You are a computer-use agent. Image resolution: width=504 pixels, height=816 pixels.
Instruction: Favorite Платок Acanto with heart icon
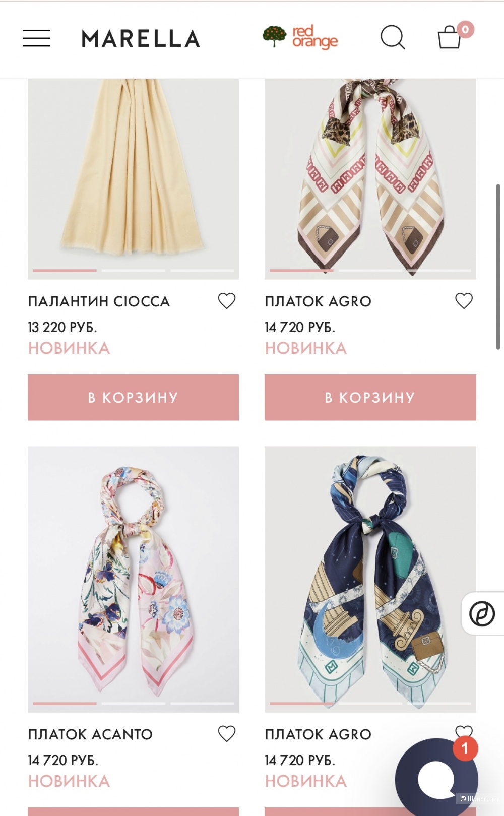coord(227,734)
